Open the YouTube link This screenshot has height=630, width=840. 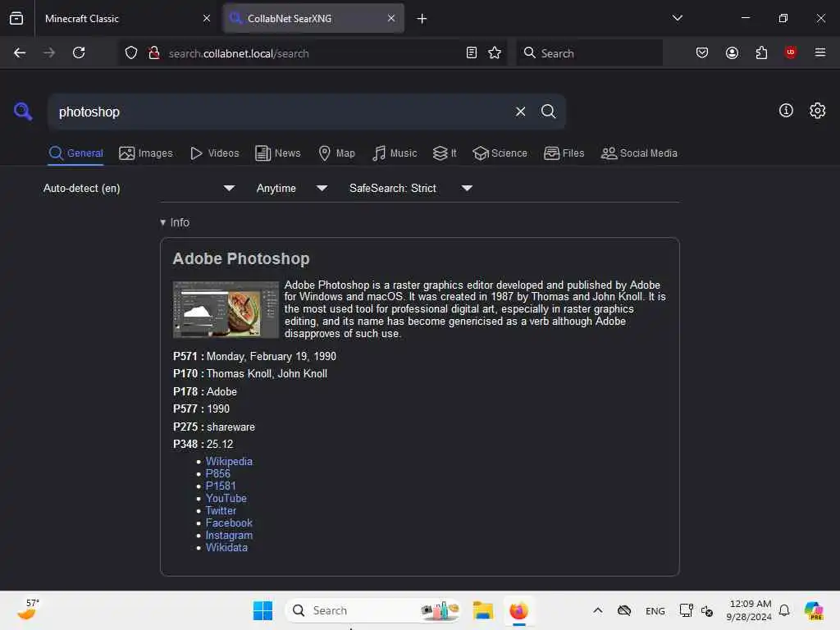pos(226,498)
